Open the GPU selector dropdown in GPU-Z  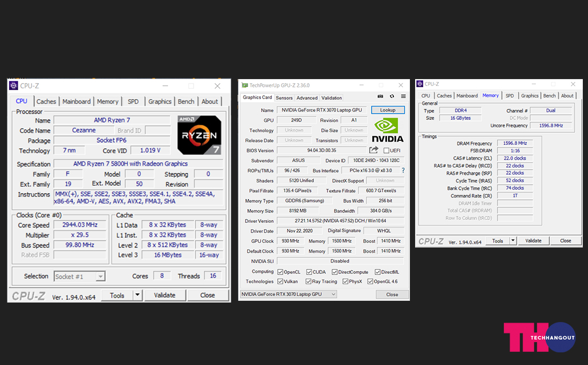point(289,294)
